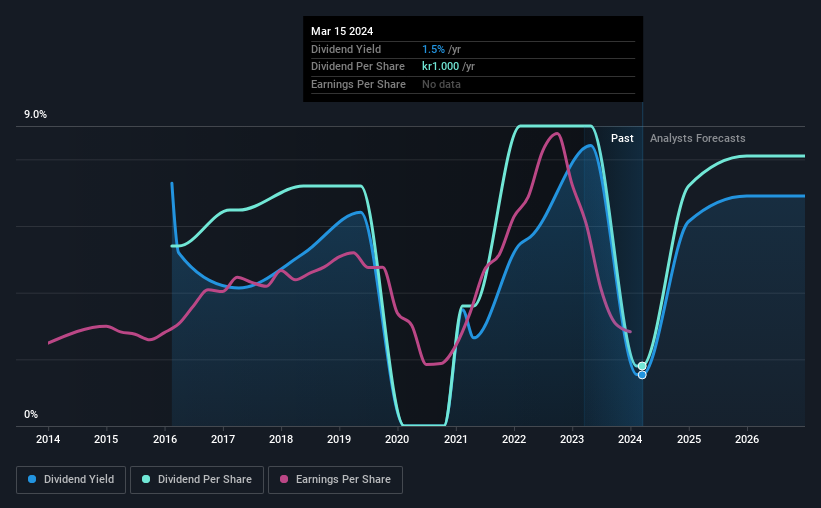
Task: Click the Past section label
Action: pyautogui.click(x=622, y=138)
